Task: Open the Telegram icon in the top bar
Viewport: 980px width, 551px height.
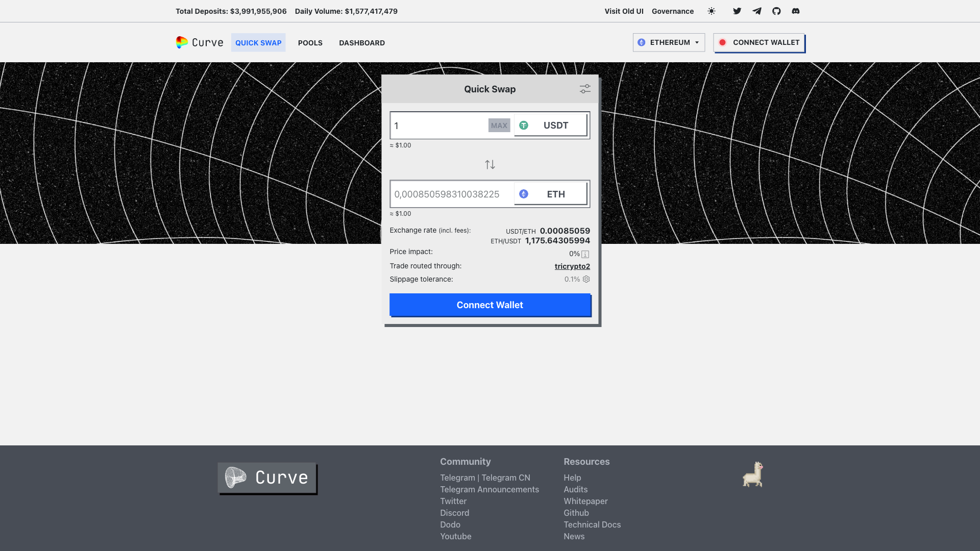Action: click(x=757, y=11)
